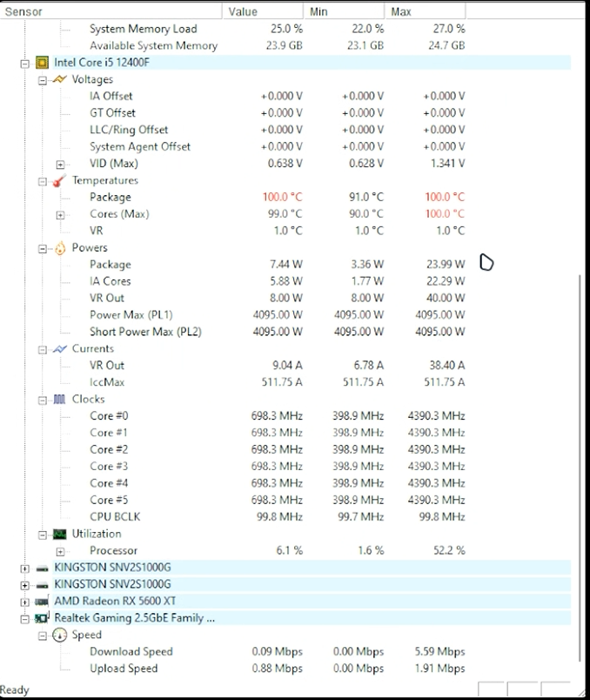
Task: Select the Intel Core i5 12400F row
Action: pos(312,63)
